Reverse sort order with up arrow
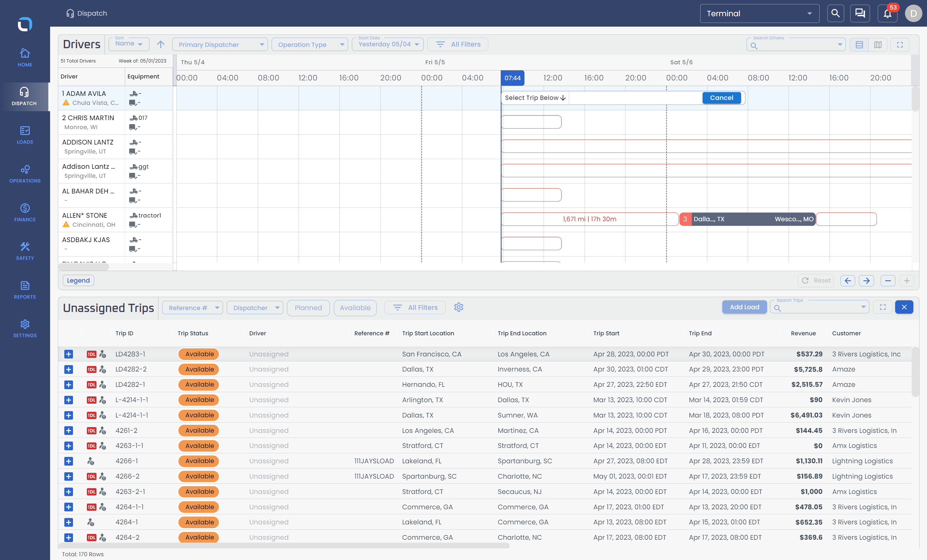 click(x=161, y=44)
